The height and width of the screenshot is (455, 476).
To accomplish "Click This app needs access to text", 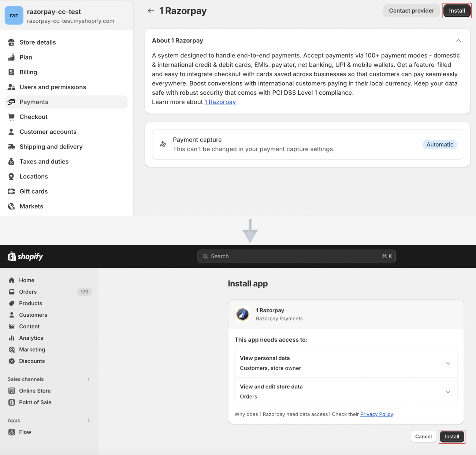I will [x=271, y=340].
